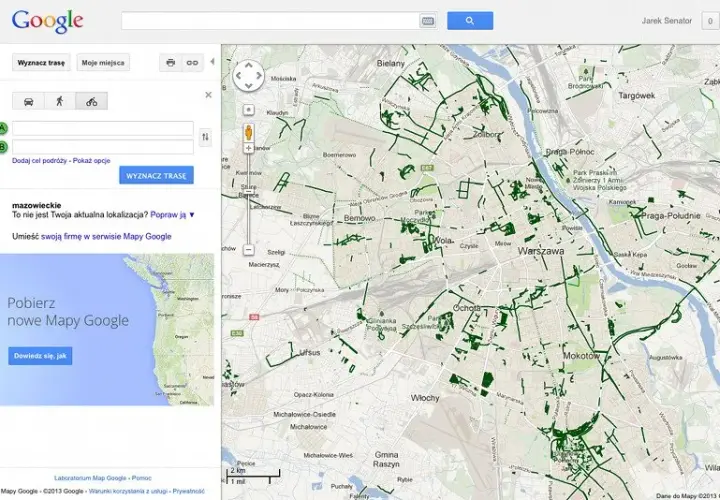
Task: Click the notifications counter box showing 0
Action: [710, 21]
